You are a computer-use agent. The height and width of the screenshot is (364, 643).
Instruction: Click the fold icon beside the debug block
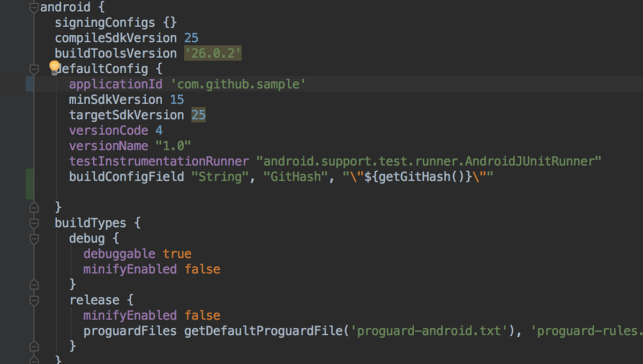(33, 238)
